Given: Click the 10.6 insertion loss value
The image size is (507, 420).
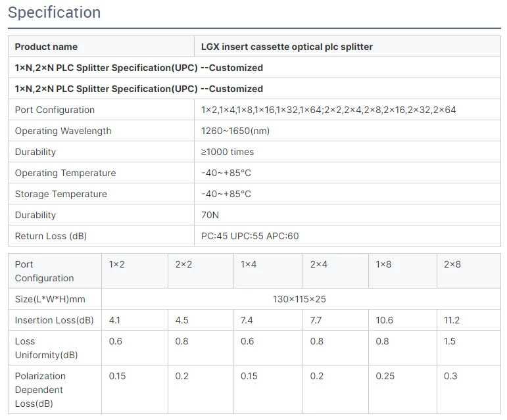Looking at the screenshot, I should pyautogui.click(x=384, y=320).
